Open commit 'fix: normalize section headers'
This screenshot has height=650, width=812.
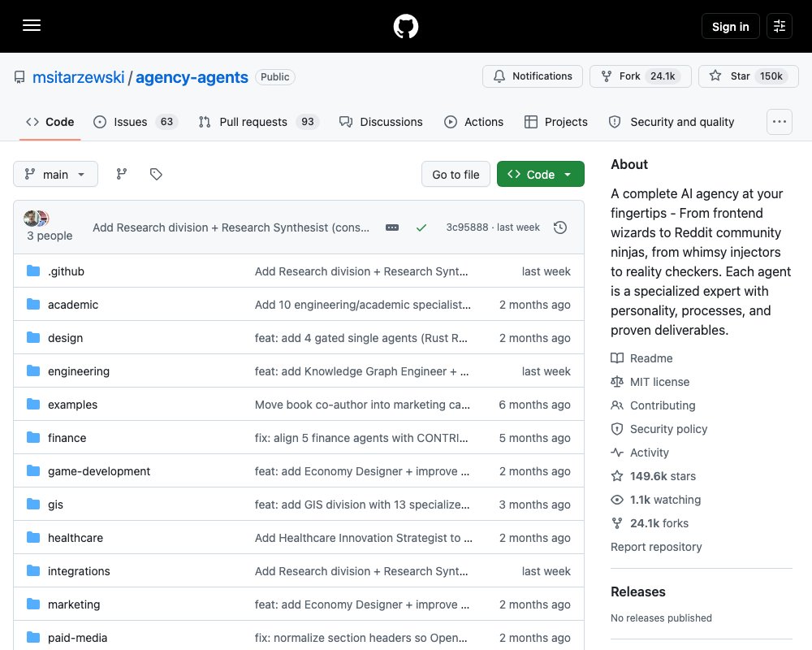pos(361,638)
